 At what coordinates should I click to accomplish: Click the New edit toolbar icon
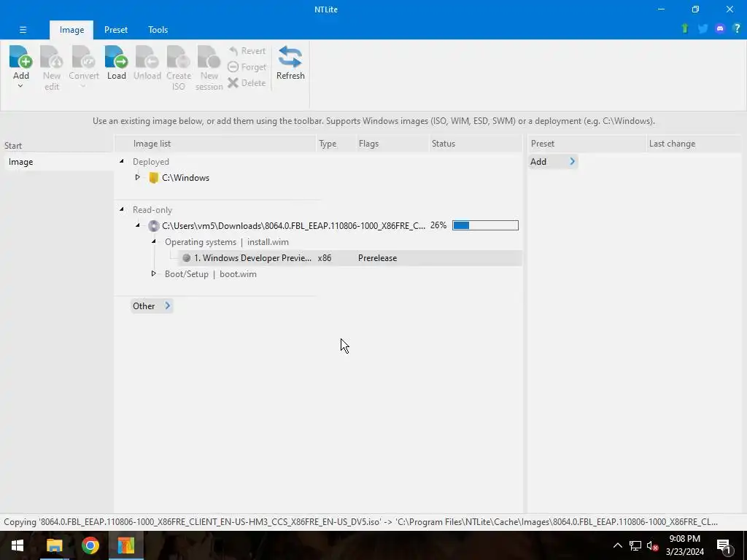52,57
